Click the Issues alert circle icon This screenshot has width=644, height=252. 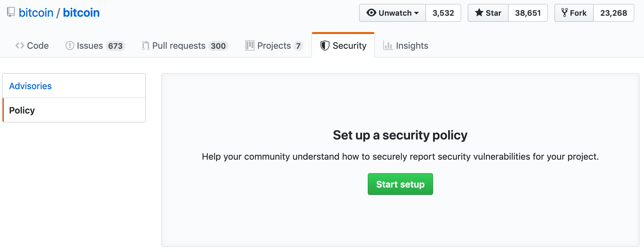(x=70, y=46)
